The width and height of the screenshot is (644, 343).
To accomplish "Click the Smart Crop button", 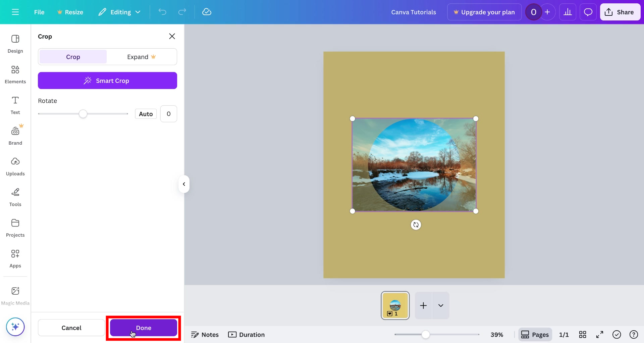I will pos(107,81).
